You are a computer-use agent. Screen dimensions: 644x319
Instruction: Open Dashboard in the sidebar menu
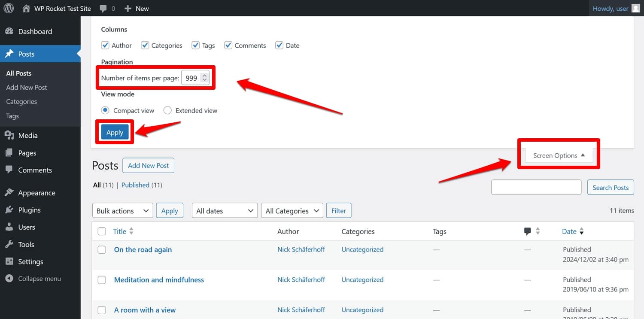click(x=40, y=31)
